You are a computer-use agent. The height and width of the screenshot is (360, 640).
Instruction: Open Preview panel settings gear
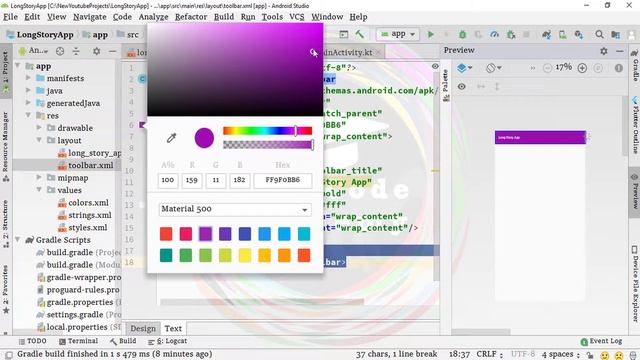(x=604, y=51)
